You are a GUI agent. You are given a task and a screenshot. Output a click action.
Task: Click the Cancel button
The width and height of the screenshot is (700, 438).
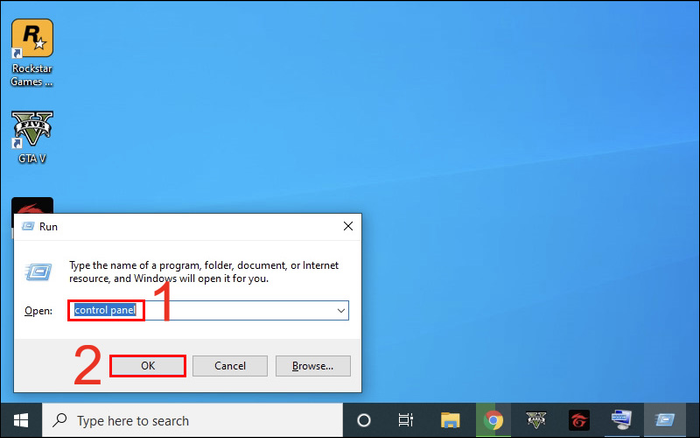coord(230,366)
